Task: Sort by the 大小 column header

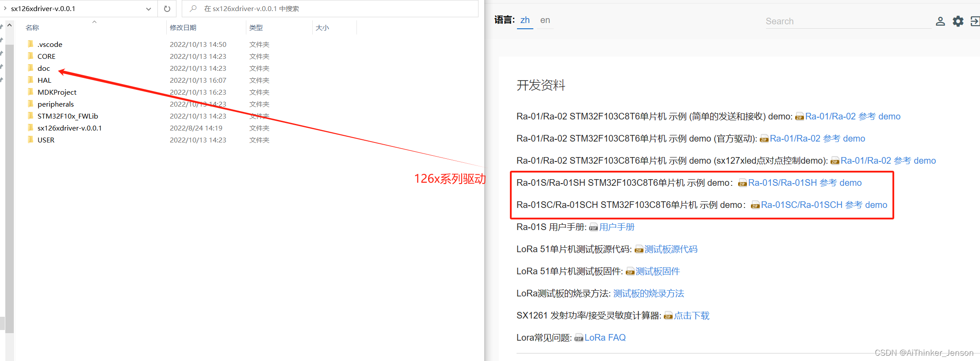Action: (x=322, y=27)
